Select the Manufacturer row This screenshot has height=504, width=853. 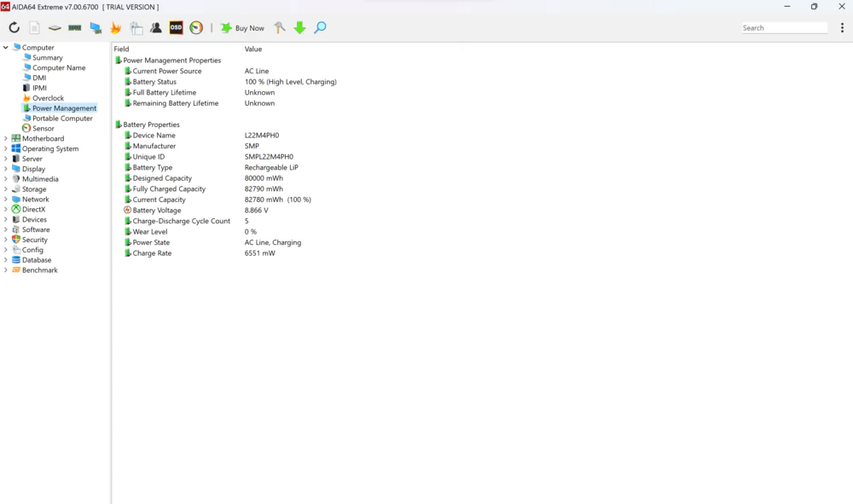point(287,146)
